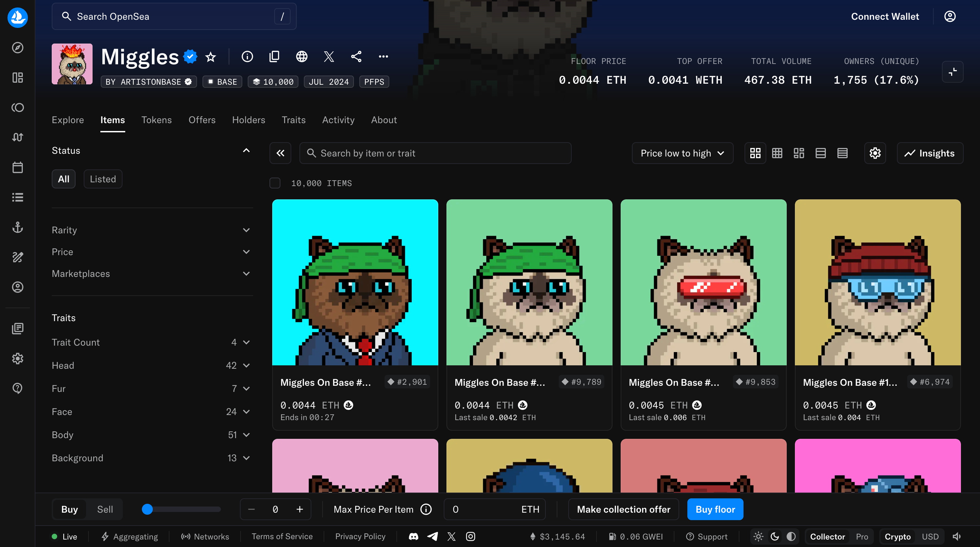Viewport: 980px width, 547px height.
Task: Switch to the Activity tab
Action: (x=338, y=120)
